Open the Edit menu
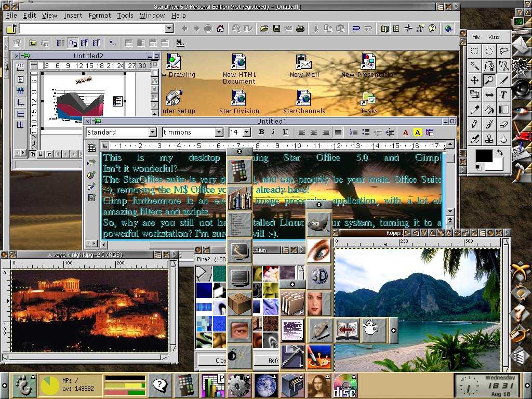 30,16
